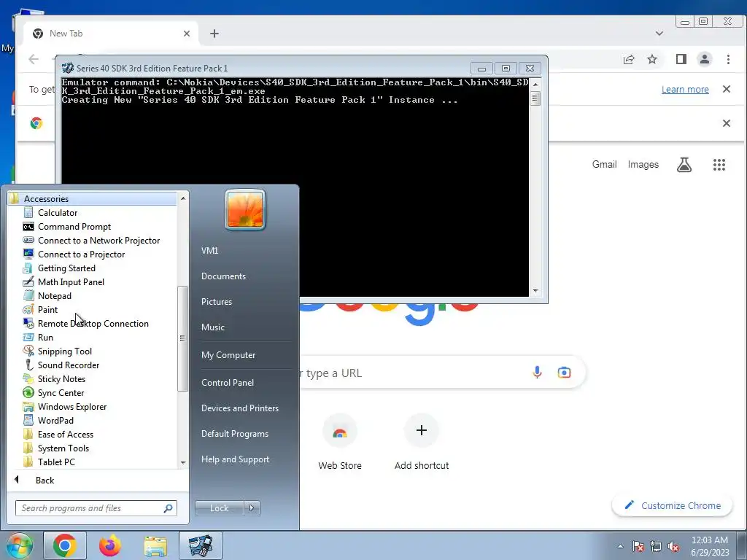
Task: Open the Run dialog entry
Action: (x=45, y=337)
